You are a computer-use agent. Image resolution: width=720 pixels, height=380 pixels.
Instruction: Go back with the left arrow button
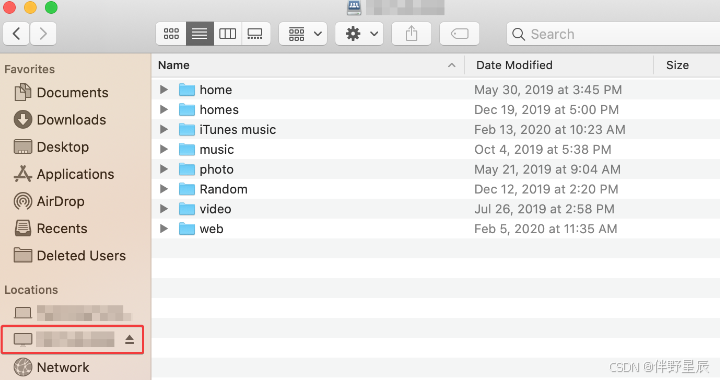click(x=17, y=34)
